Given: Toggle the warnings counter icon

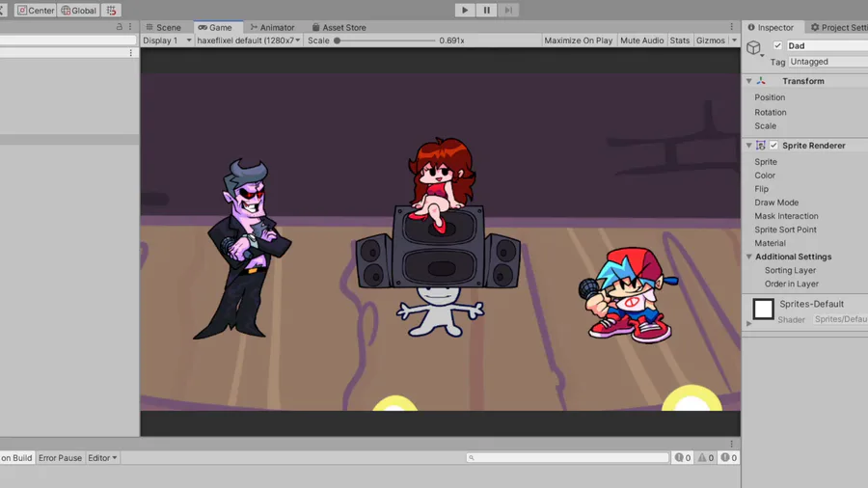Looking at the screenshot, I should pyautogui.click(x=705, y=457).
